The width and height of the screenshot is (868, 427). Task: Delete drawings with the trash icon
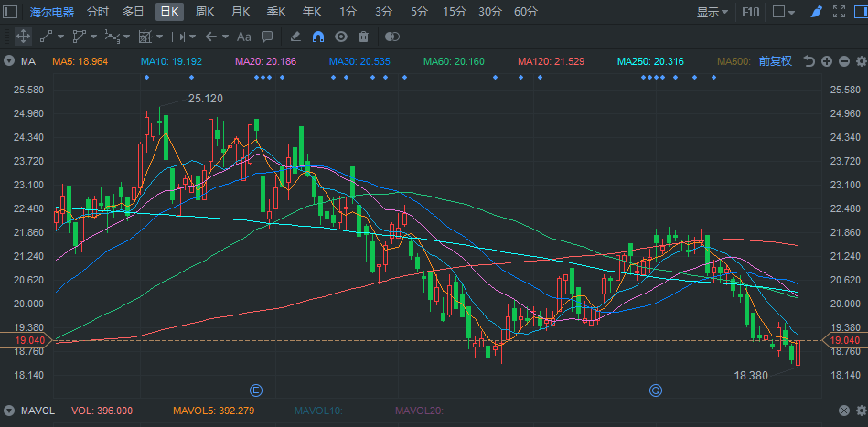click(364, 37)
